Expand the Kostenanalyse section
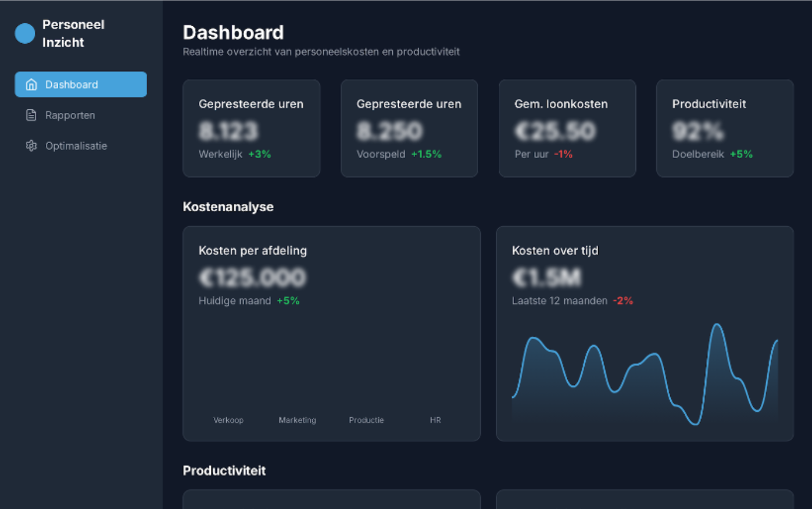This screenshot has height=509, width=812. click(228, 207)
